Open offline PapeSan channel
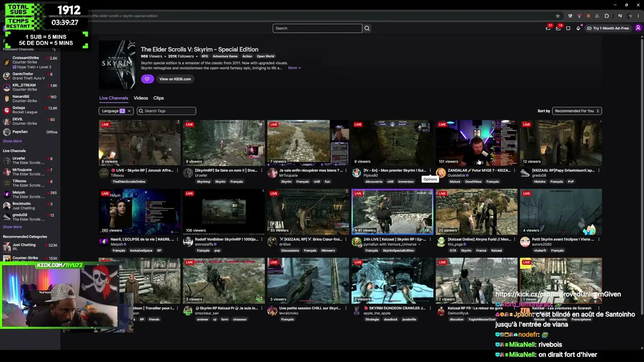The width and height of the screenshot is (644, 362). pos(30,132)
